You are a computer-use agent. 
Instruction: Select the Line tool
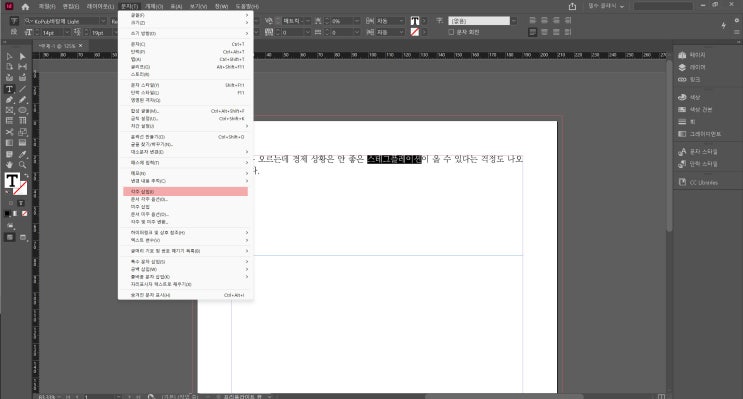22,89
